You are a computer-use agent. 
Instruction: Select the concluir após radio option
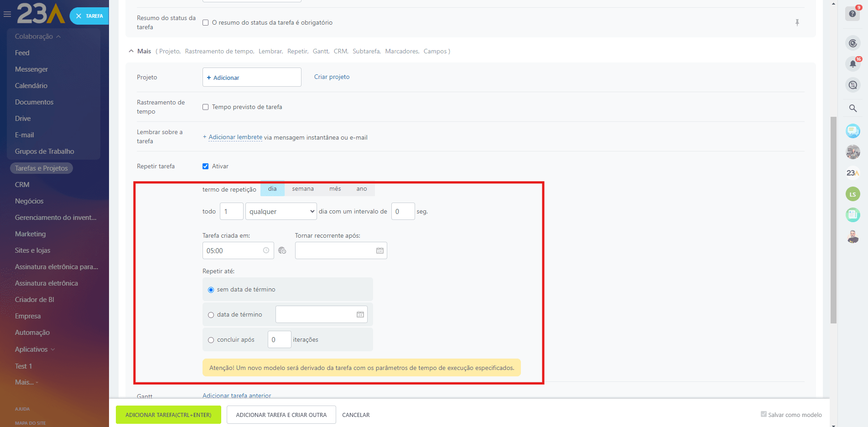click(211, 340)
